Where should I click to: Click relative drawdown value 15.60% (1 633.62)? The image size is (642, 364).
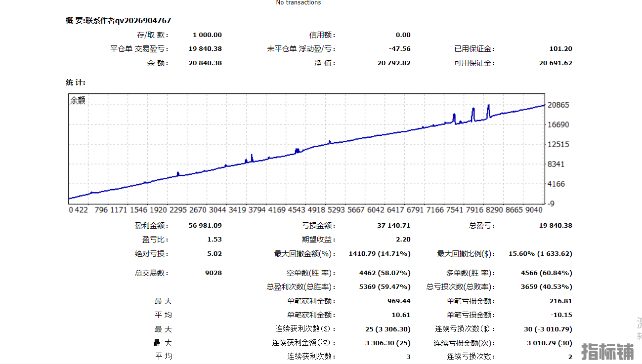click(540, 254)
